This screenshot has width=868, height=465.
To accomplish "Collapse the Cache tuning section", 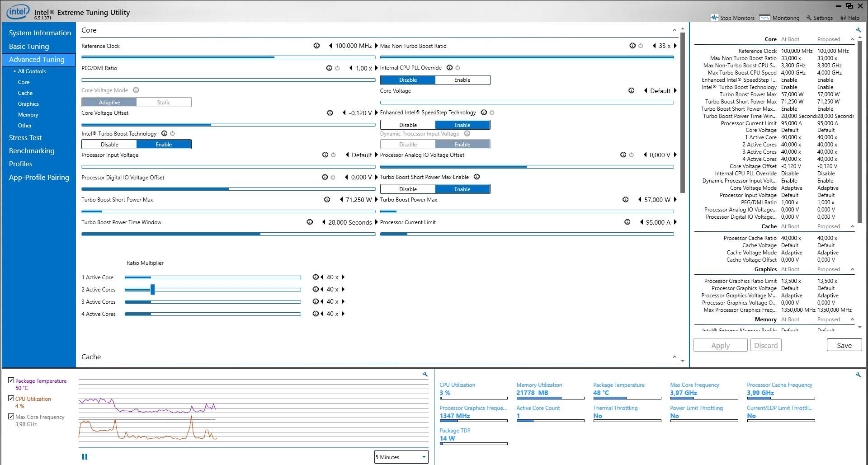I will (675, 357).
